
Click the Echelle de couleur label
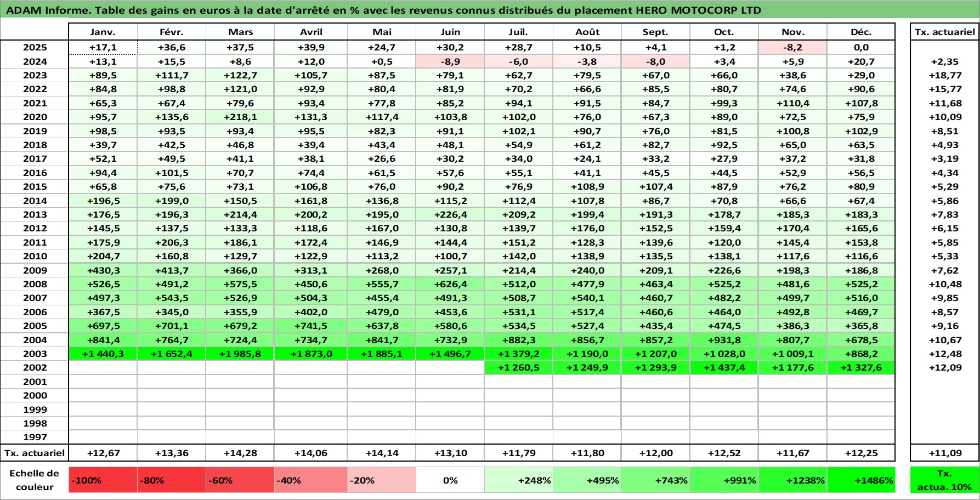click(x=35, y=480)
